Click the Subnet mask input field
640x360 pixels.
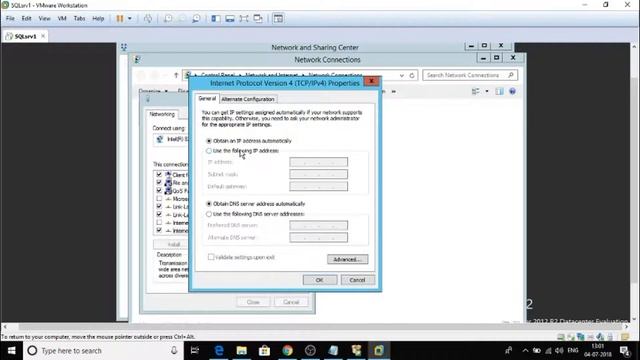point(318,174)
